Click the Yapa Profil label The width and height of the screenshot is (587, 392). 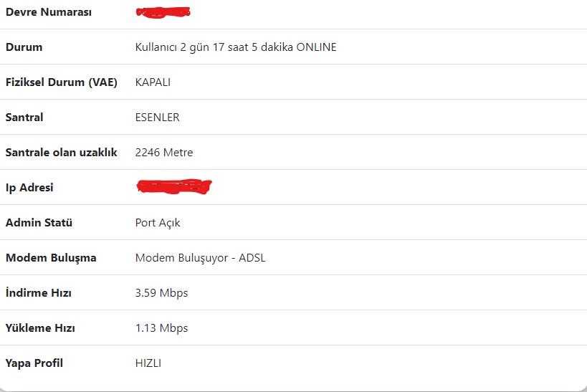click(x=34, y=363)
